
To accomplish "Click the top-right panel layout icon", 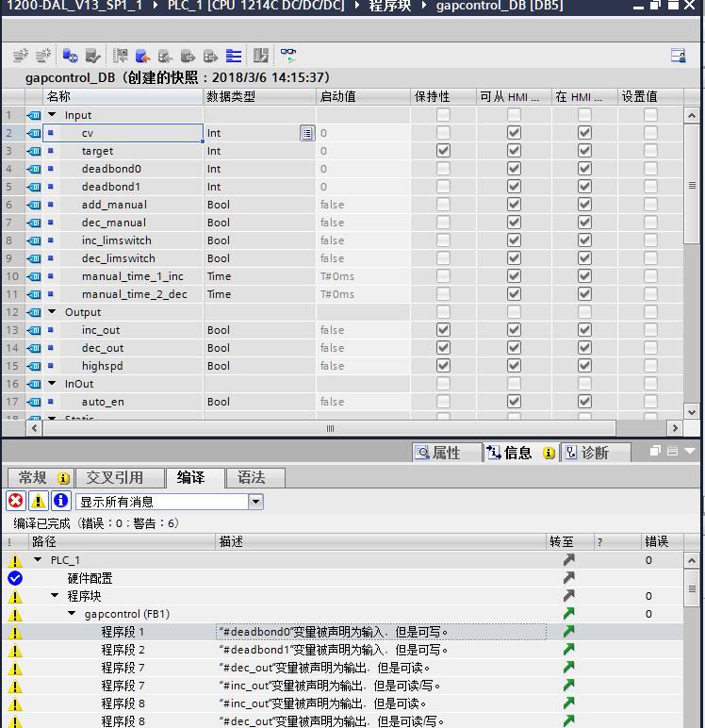I will (x=678, y=56).
